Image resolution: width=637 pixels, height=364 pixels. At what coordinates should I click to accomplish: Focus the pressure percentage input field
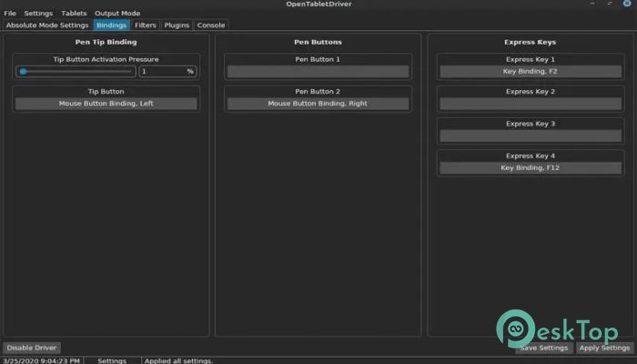[x=167, y=72]
